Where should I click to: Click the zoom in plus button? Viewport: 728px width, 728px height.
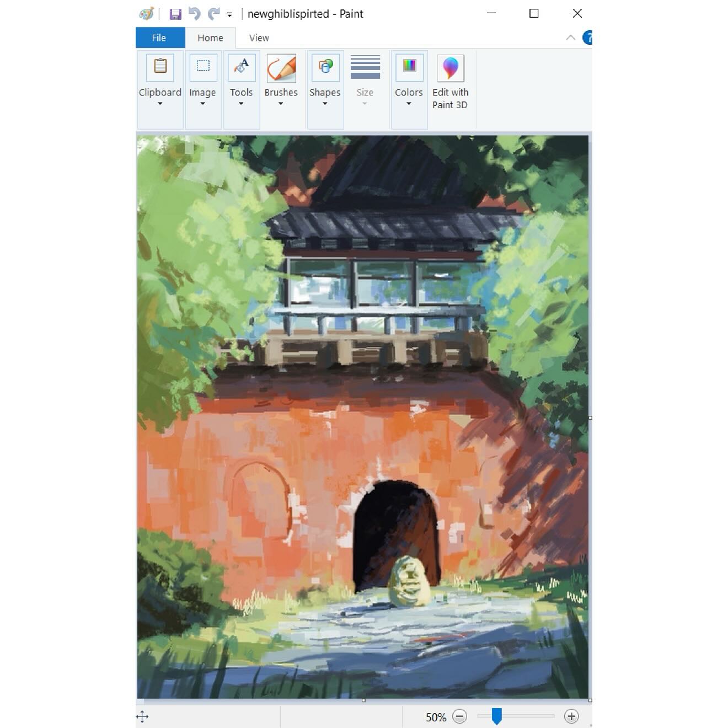tap(571, 716)
